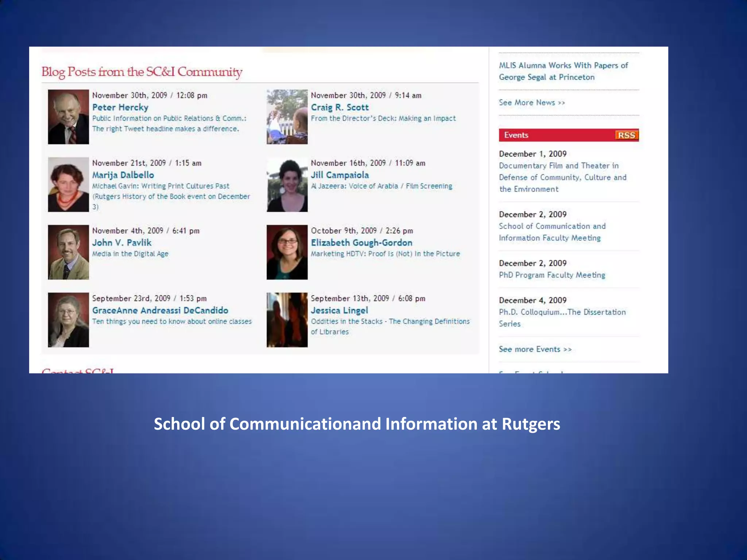Select the September 13th 6:08 pm timestamp
Viewport: 747px width, 560px height.
368,299
